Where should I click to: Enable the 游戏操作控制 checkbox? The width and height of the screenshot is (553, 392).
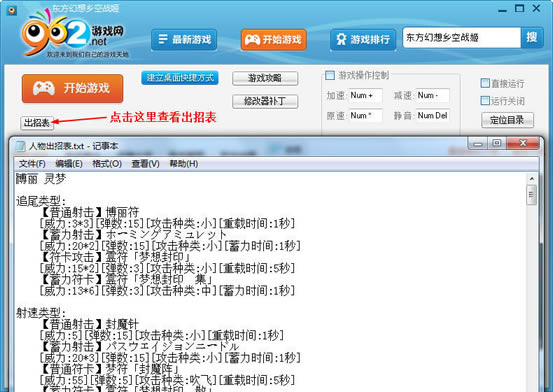pyautogui.click(x=330, y=75)
